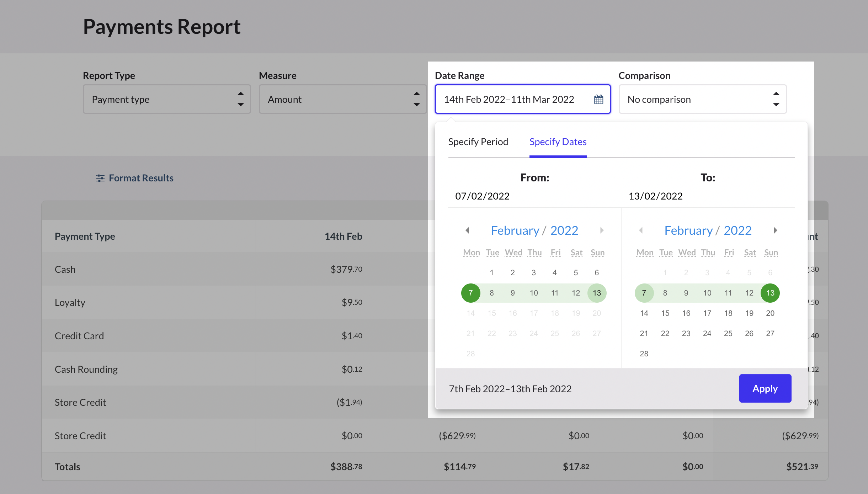Open the Report Type dropdown
The image size is (868, 494).
coord(167,99)
